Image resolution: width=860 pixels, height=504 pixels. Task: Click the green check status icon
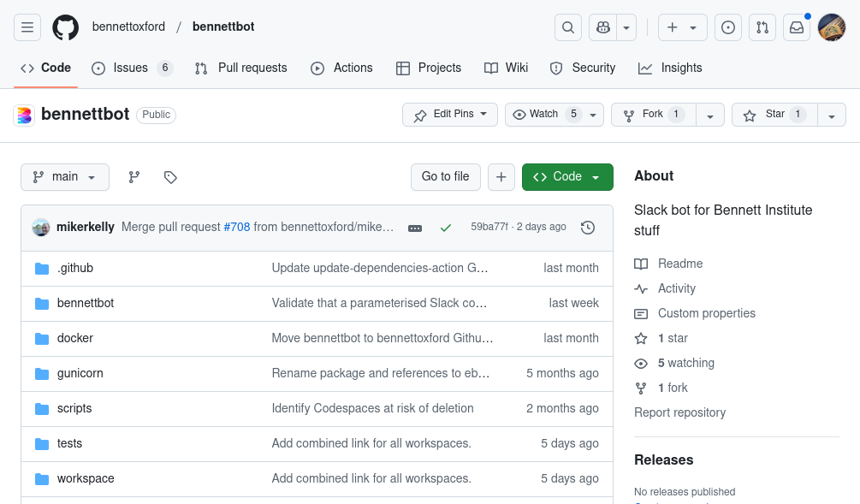coord(446,228)
